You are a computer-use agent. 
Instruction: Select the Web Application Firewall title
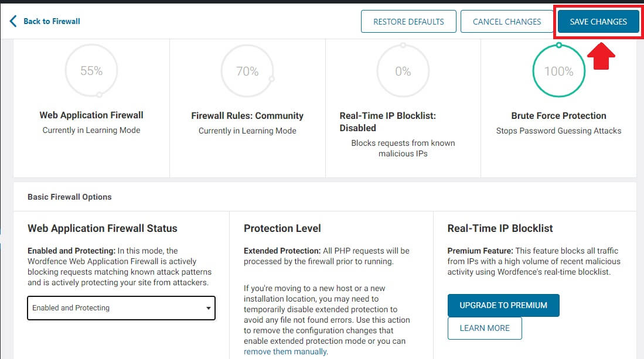(x=91, y=115)
